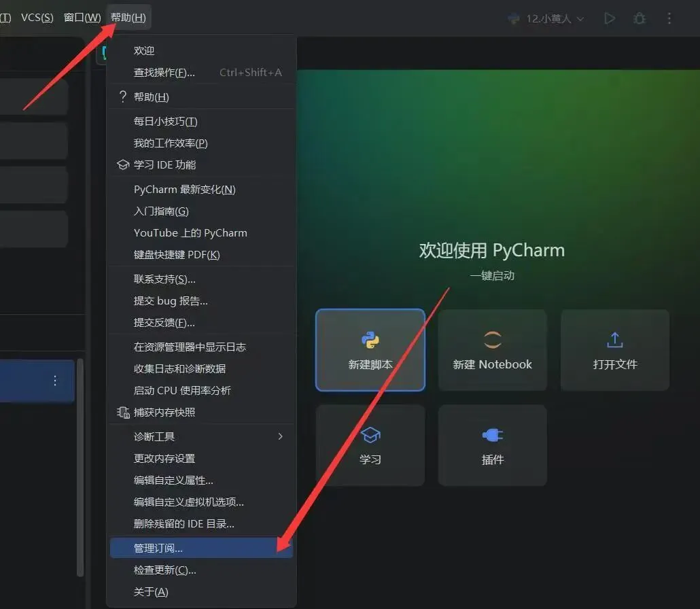The height and width of the screenshot is (609, 700).
Task: Click the 学习 card button
Action: point(370,445)
